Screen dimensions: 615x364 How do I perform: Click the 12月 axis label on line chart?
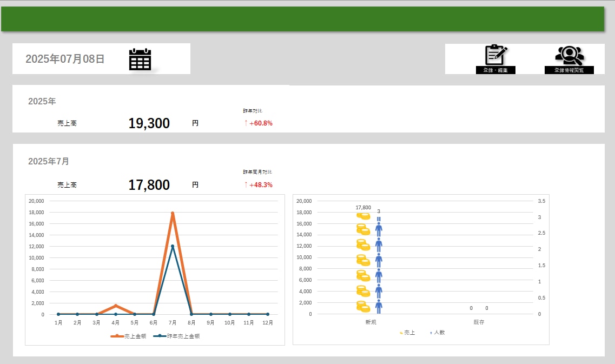[x=268, y=323]
